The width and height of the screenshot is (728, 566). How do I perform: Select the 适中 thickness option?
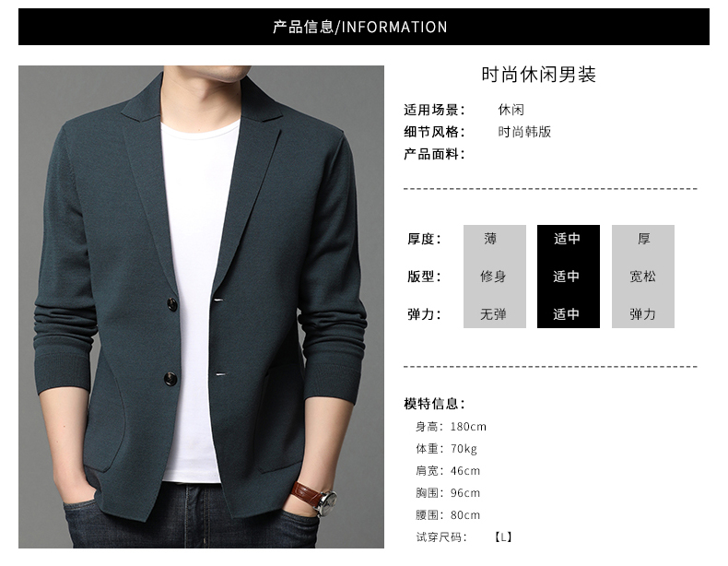(x=569, y=239)
